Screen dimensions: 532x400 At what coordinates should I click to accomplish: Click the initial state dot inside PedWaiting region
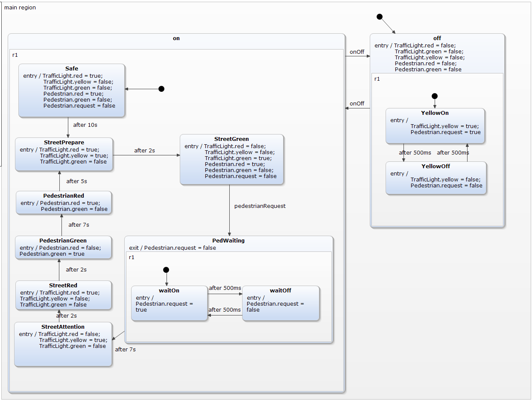click(x=166, y=270)
